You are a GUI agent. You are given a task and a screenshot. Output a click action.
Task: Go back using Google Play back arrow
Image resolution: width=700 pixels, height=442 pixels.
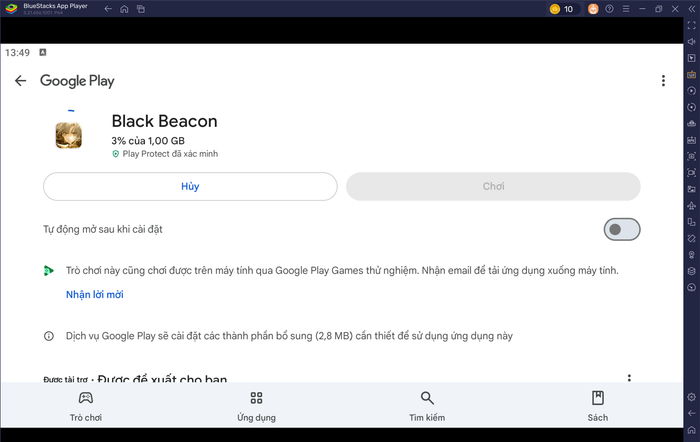20,80
